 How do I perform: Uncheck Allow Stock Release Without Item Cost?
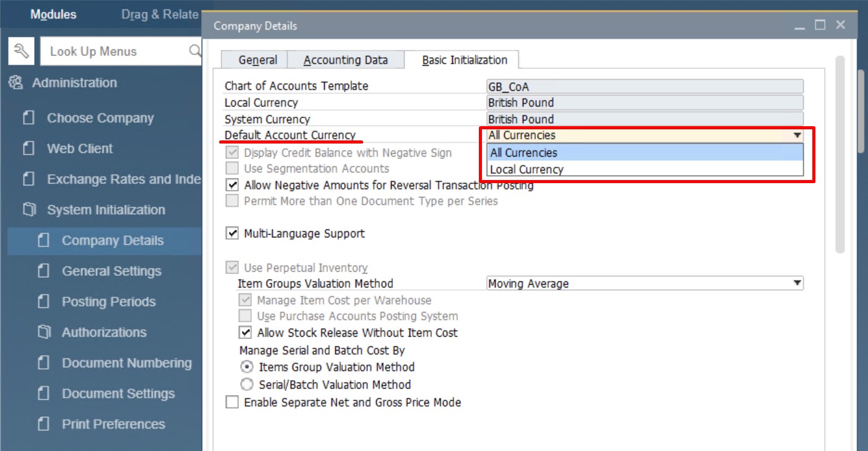pos(246,333)
